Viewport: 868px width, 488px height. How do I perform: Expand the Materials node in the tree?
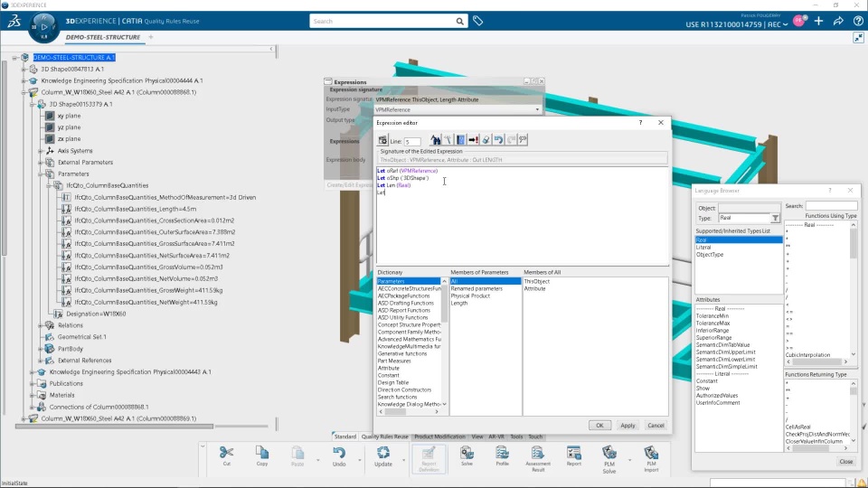(33, 395)
